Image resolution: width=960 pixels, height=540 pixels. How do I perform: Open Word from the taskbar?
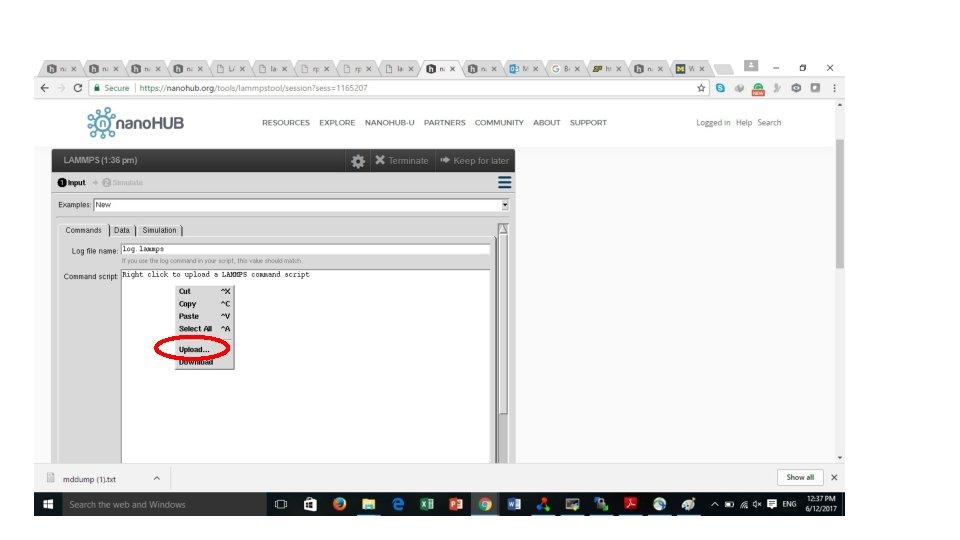coord(514,504)
